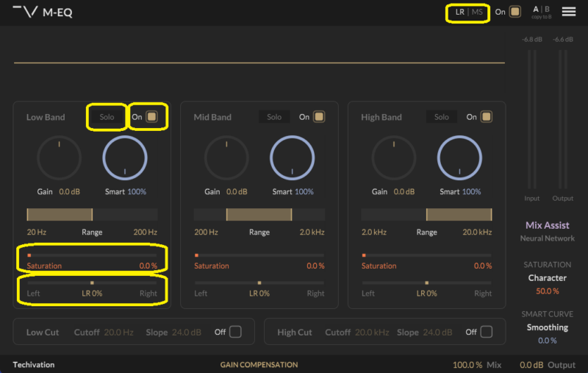
Task: Click the Low Band Smart knob
Action: point(125,159)
